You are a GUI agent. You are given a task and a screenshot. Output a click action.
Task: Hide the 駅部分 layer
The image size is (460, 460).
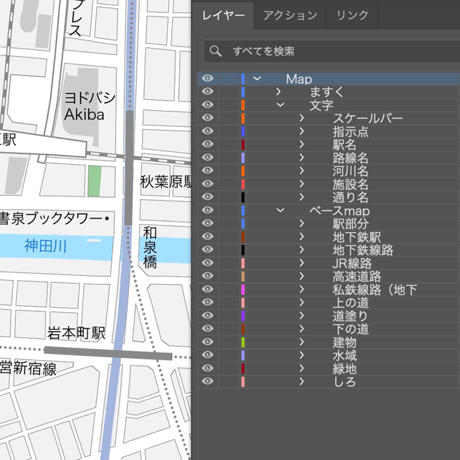(207, 223)
